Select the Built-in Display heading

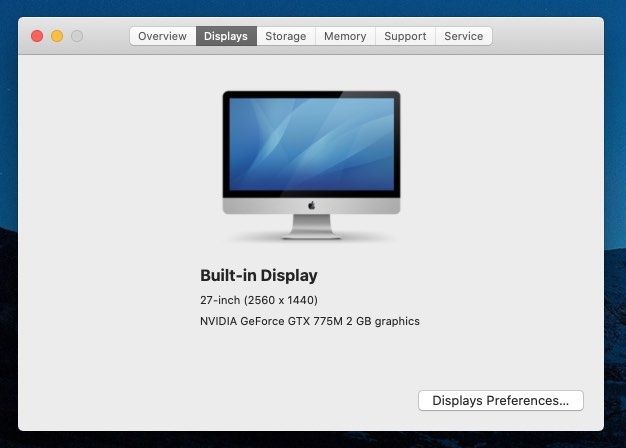[x=259, y=276]
